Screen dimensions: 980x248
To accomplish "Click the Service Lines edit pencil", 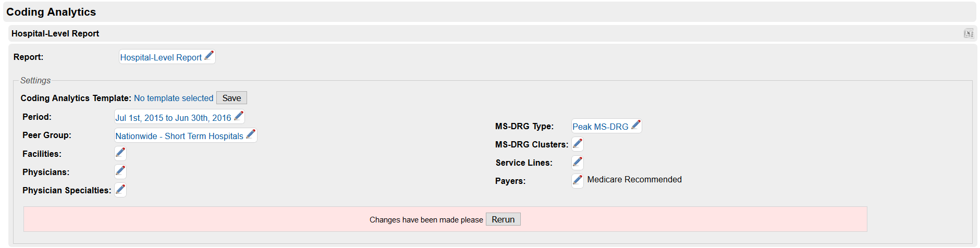I will point(578,162).
